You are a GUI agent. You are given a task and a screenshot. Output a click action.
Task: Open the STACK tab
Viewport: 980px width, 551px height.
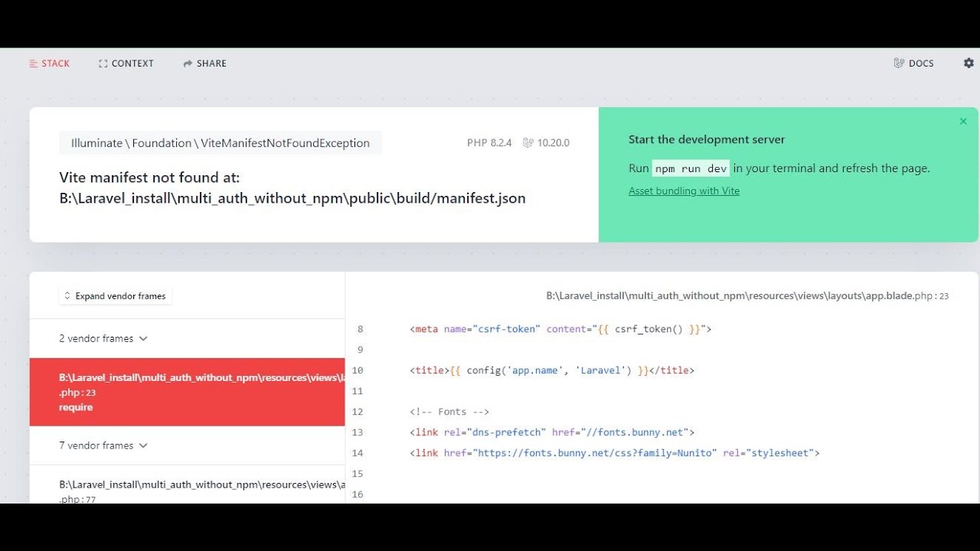point(49,64)
